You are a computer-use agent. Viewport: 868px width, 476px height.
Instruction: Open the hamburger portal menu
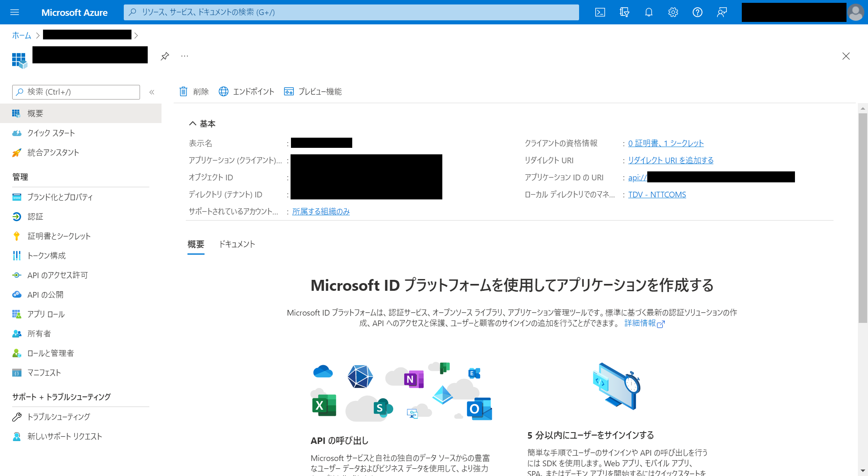[x=15, y=12]
